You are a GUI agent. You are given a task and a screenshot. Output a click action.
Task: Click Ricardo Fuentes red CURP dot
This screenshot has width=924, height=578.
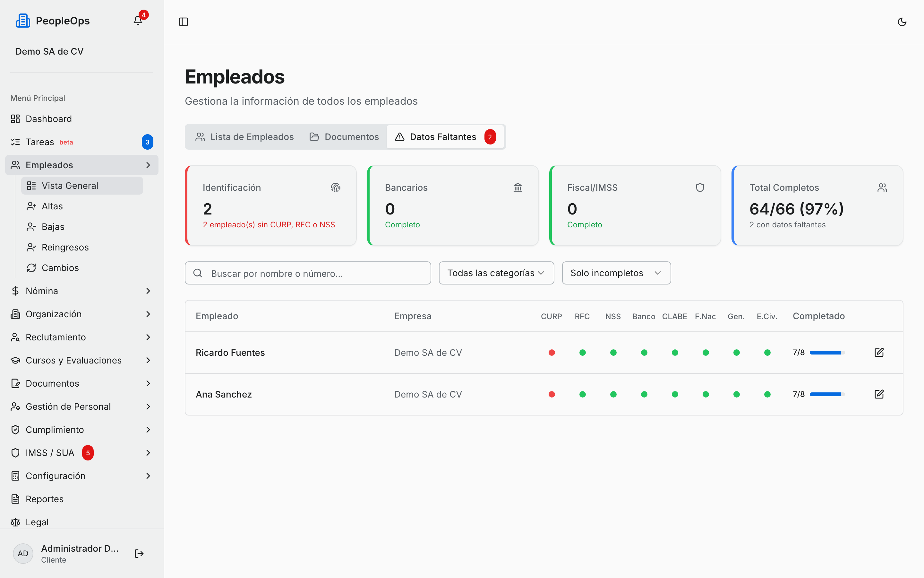coord(552,353)
